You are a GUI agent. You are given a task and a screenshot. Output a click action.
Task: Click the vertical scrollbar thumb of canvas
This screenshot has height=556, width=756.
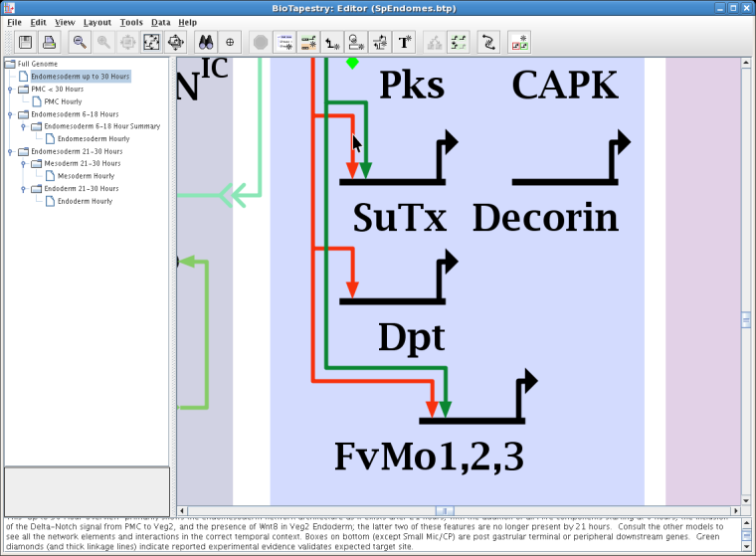[x=745, y=319]
